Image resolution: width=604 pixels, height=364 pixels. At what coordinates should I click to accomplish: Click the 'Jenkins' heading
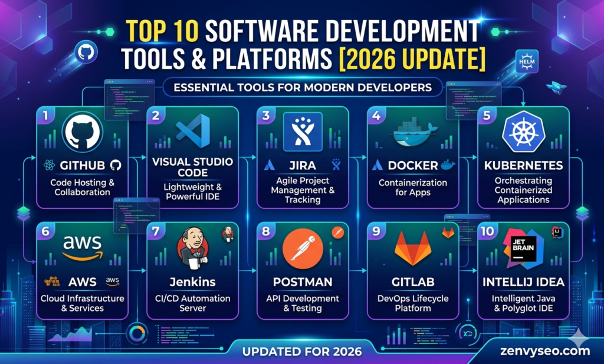coord(193,282)
